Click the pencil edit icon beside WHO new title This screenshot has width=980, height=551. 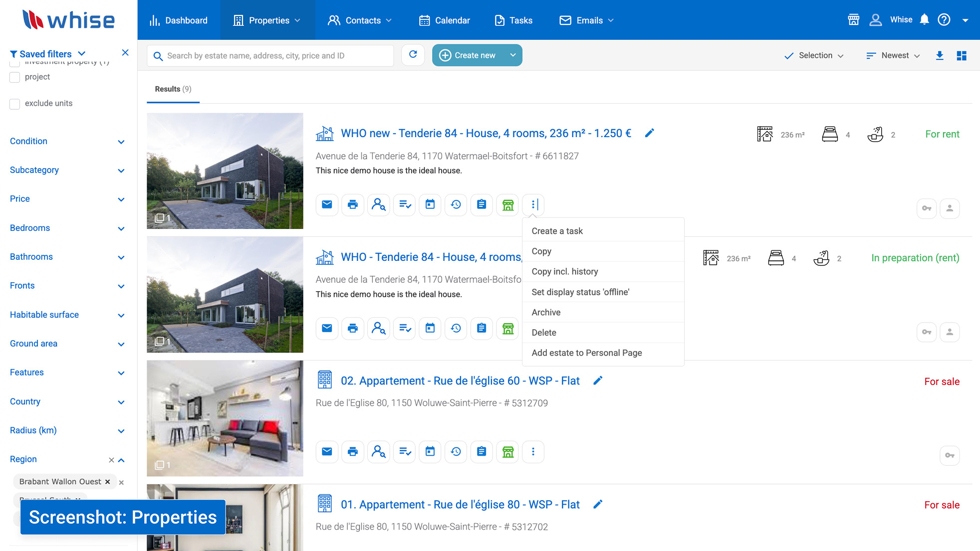649,133
